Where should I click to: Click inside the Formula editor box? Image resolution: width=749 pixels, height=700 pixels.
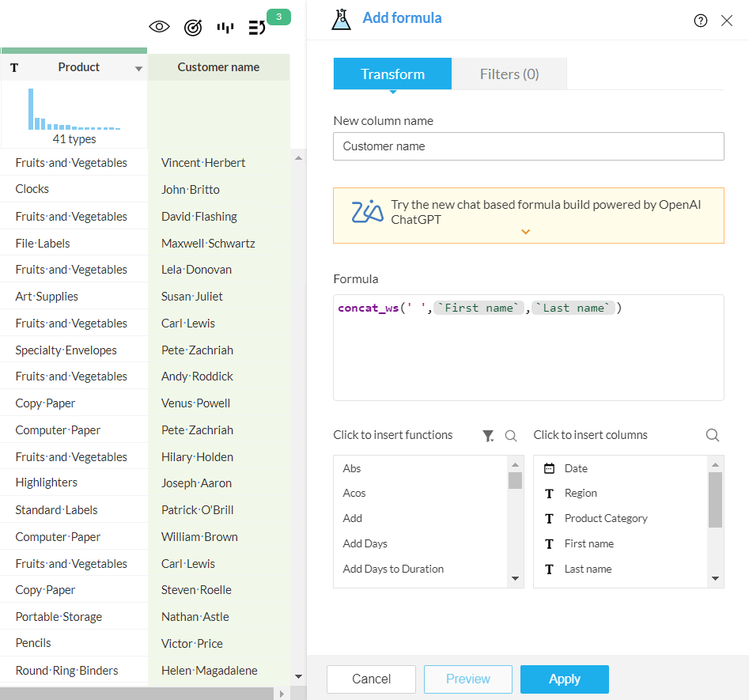point(528,347)
